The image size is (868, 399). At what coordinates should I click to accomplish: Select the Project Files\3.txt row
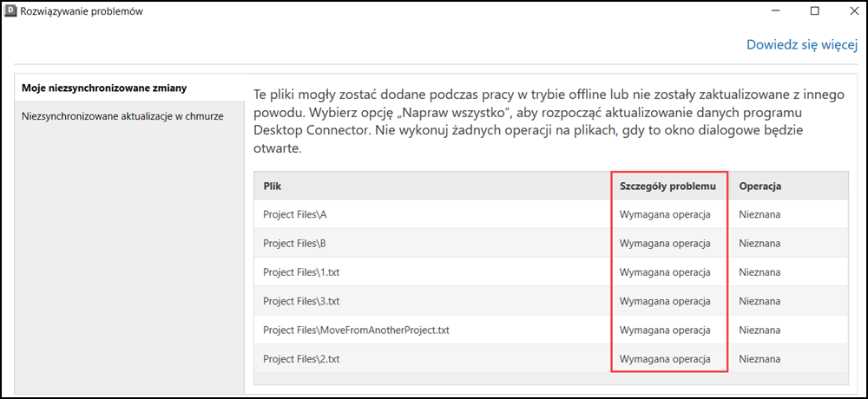click(x=551, y=301)
